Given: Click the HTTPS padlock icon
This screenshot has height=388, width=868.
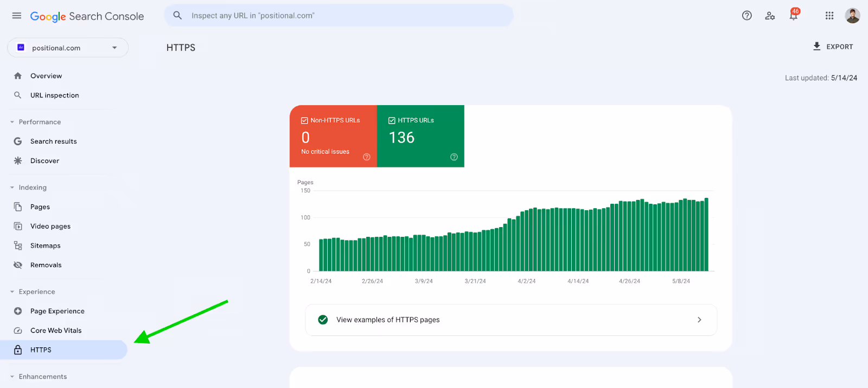Looking at the screenshot, I should [18, 350].
